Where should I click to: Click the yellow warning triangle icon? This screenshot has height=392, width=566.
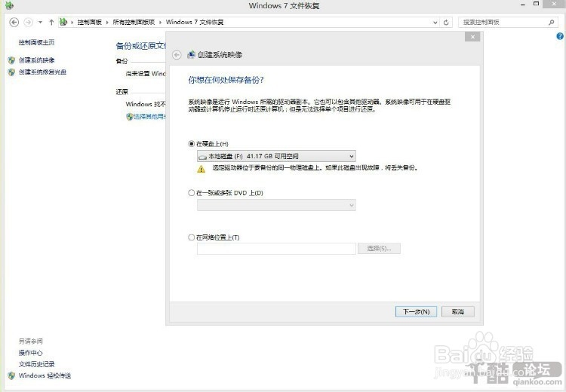click(x=201, y=169)
